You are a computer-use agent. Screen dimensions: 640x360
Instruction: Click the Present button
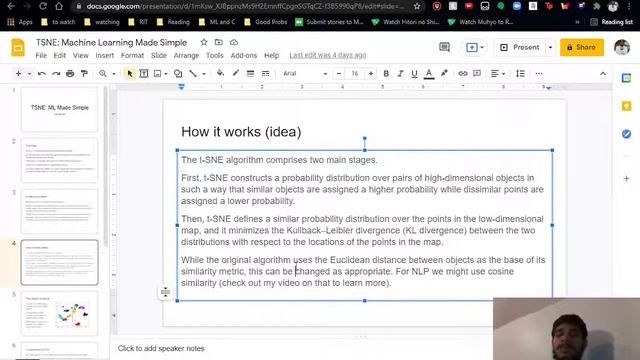click(520, 47)
